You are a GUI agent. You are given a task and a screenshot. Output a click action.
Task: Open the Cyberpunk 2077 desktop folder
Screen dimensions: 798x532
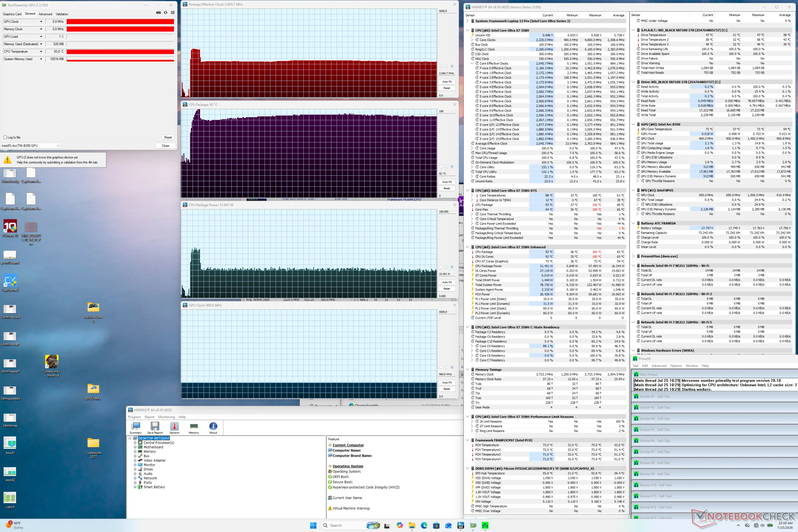93,448
